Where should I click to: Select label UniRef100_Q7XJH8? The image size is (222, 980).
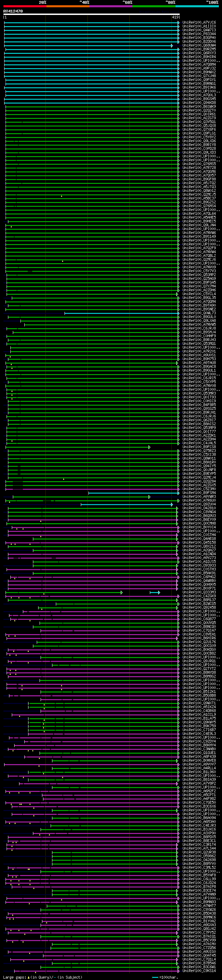coord(199,76)
